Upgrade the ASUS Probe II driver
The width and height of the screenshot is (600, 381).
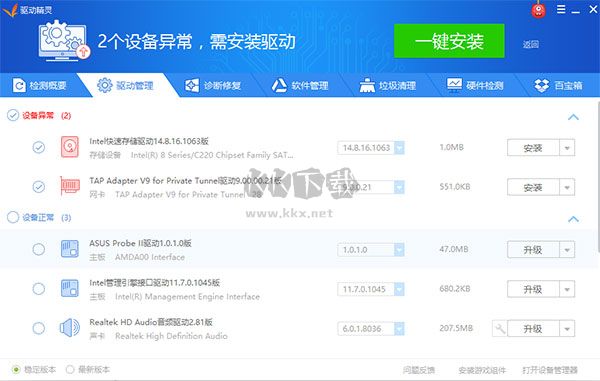point(533,250)
